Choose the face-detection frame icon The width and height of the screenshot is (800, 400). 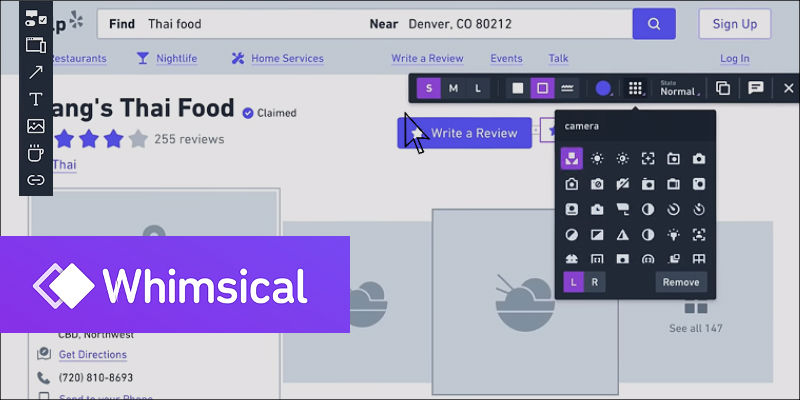(699, 235)
